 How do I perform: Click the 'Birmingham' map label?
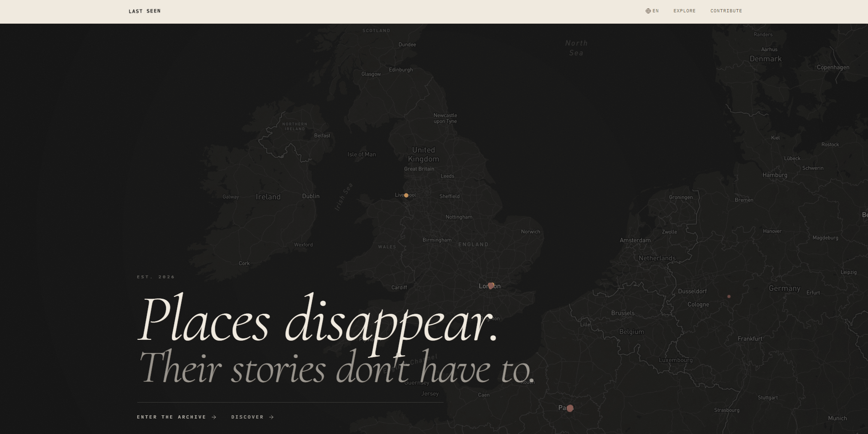click(x=437, y=240)
